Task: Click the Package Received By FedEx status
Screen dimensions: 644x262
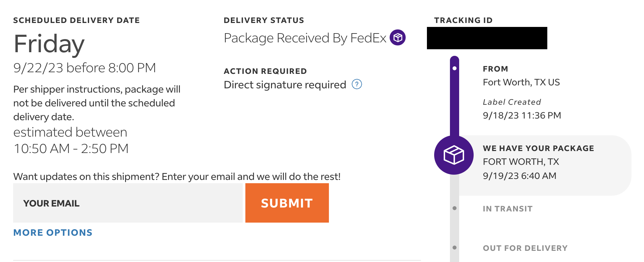Action: (305, 38)
